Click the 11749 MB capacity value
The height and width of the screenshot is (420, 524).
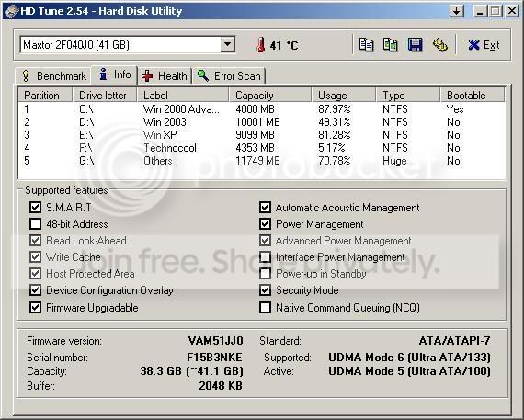point(257,161)
